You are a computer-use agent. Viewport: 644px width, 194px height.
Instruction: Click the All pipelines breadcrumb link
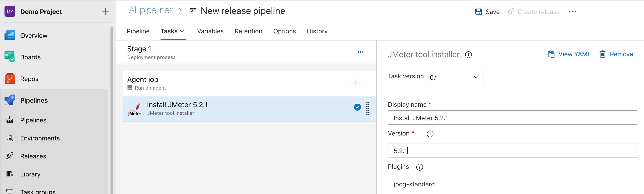point(151,10)
